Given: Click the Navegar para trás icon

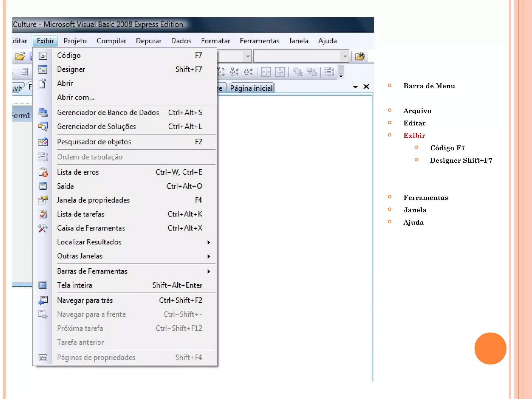Looking at the screenshot, I should click(43, 300).
